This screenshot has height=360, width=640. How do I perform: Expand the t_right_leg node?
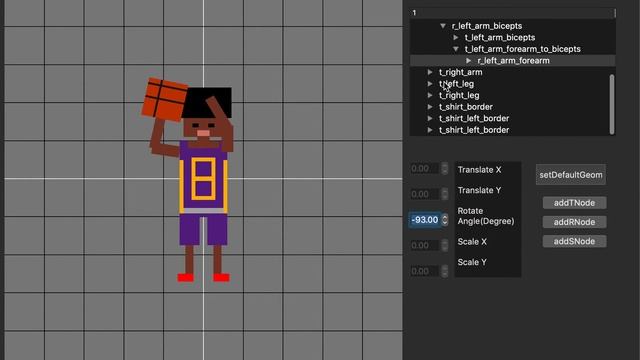point(430,95)
